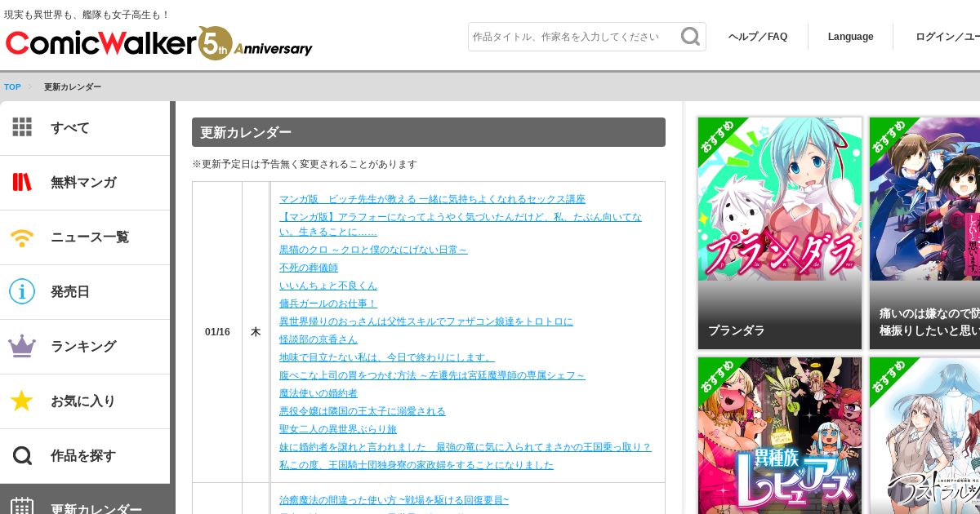Open the ログイン link in the header
This screenshot has width=980, height=514.
(x=947, y=37)
